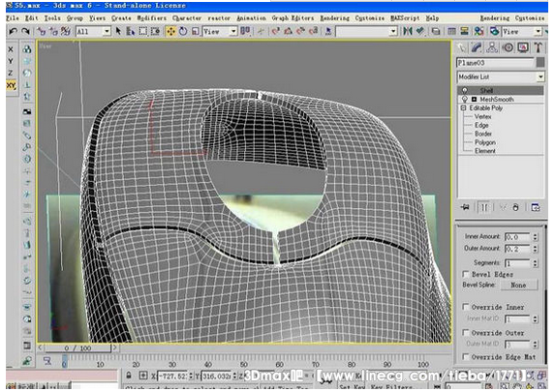Click the Bevel Spline None button
This screenshot has height=392, width=555.
coord(518,285)
